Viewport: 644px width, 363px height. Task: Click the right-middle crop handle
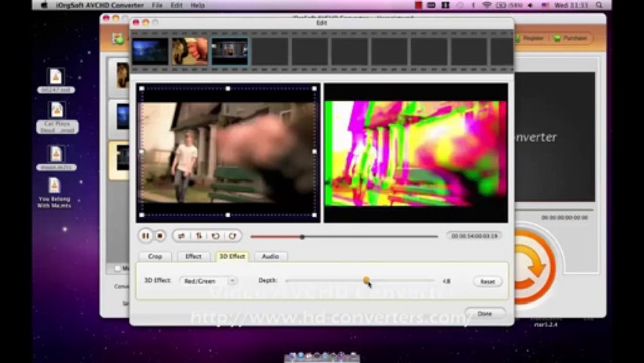315,151
